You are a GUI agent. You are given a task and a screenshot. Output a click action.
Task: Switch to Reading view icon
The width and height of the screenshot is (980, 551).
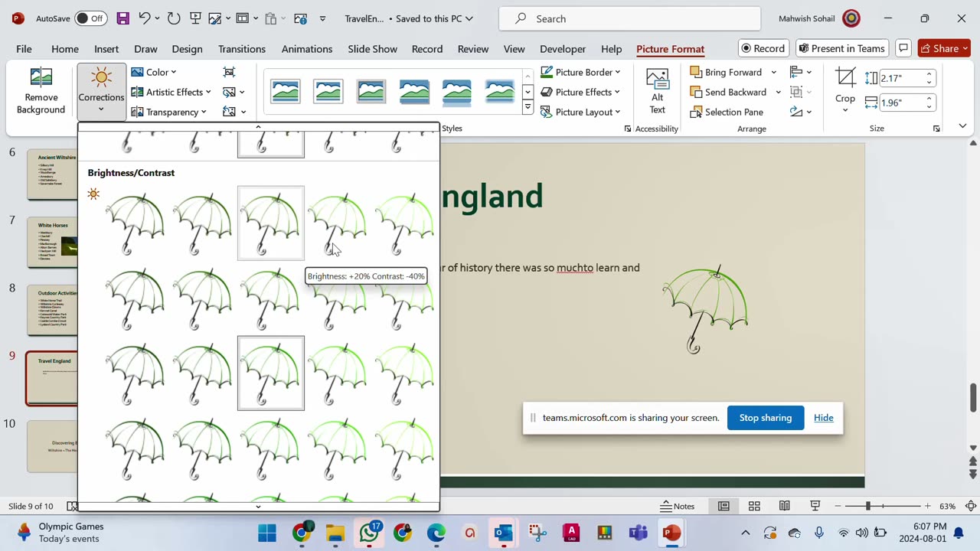coord(785,506)
